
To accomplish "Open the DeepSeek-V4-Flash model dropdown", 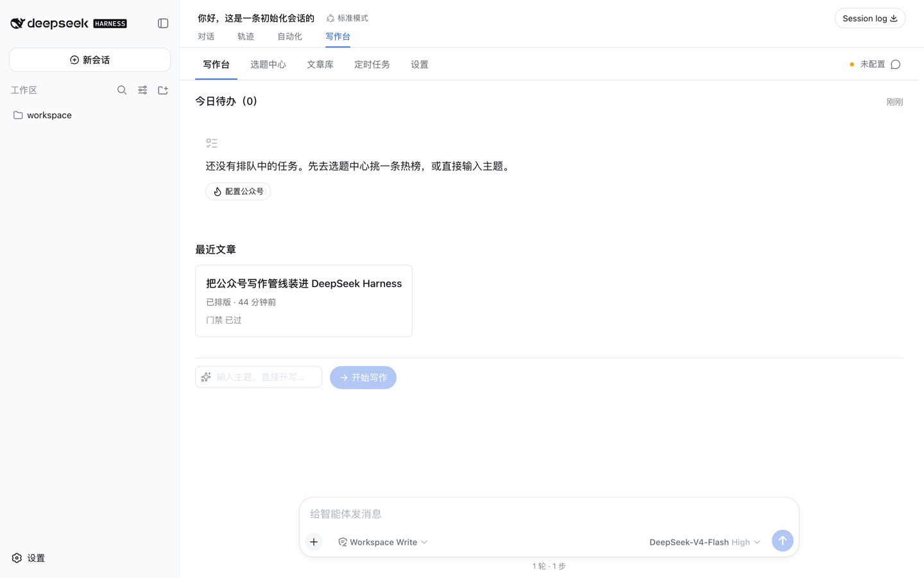I will tap(705, 542).
